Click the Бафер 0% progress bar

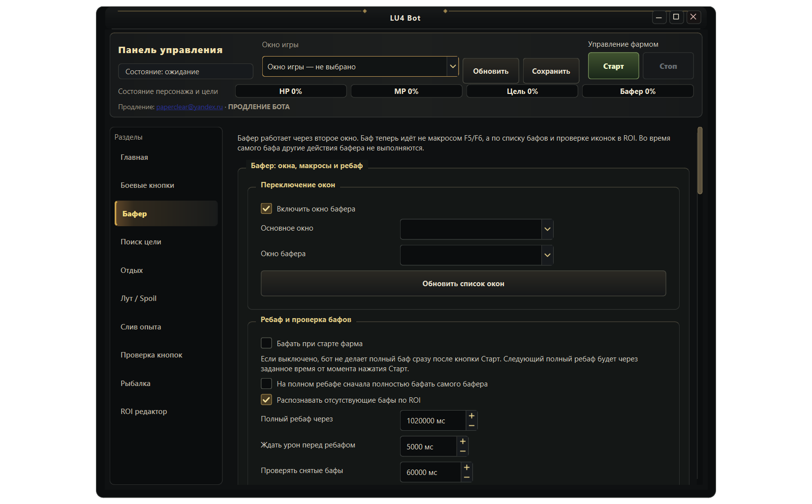tap(638, 91)
